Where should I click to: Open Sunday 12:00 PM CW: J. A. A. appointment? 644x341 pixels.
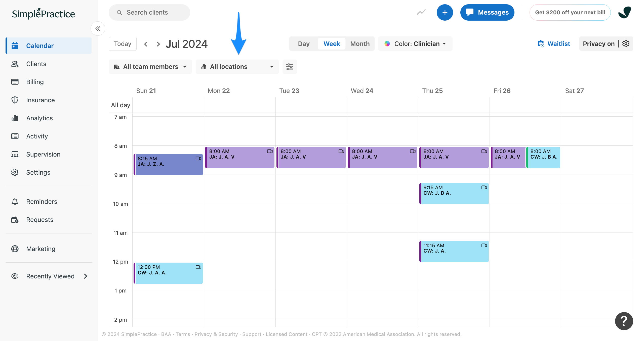coord(168,273)
